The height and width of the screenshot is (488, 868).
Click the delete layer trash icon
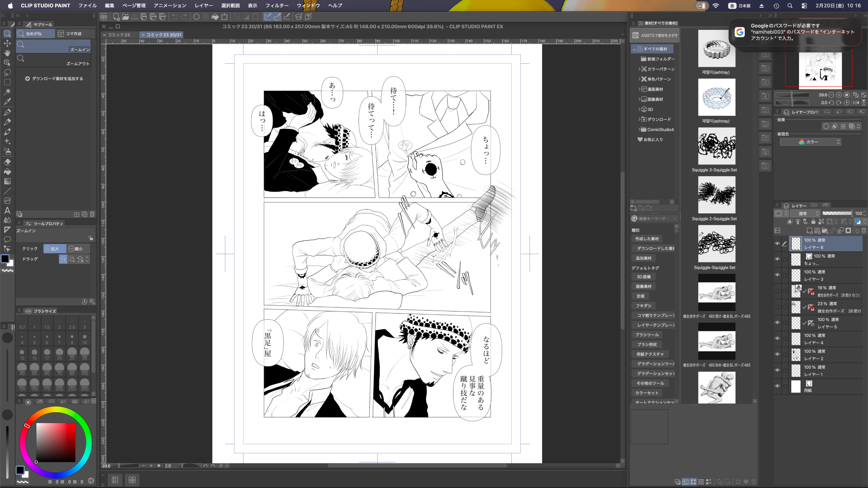pyautogui.click(x=864, y=231)
